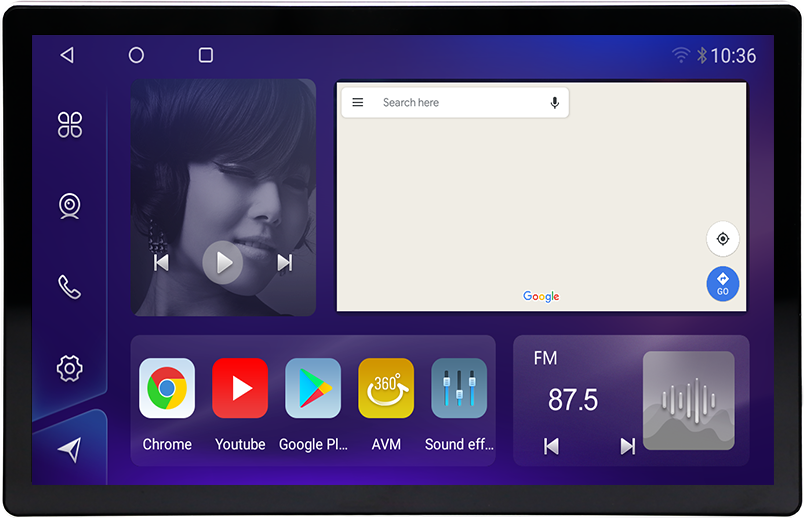Skip to previous track in music widget
The height and width of the screenshot is (518, 804).
point(161,263)
